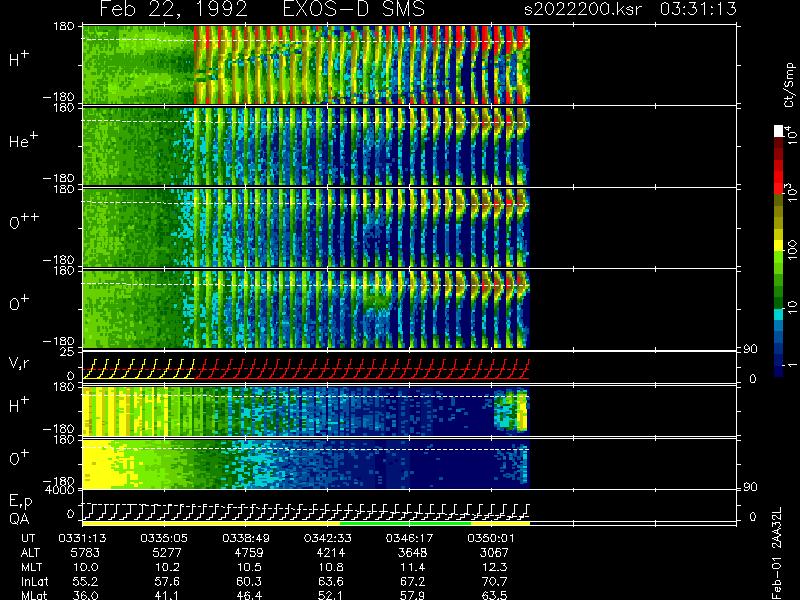Select the InLat value '57.6'
Image resolution: width=800 pixels, height=600 pixels.
point(167,581)
